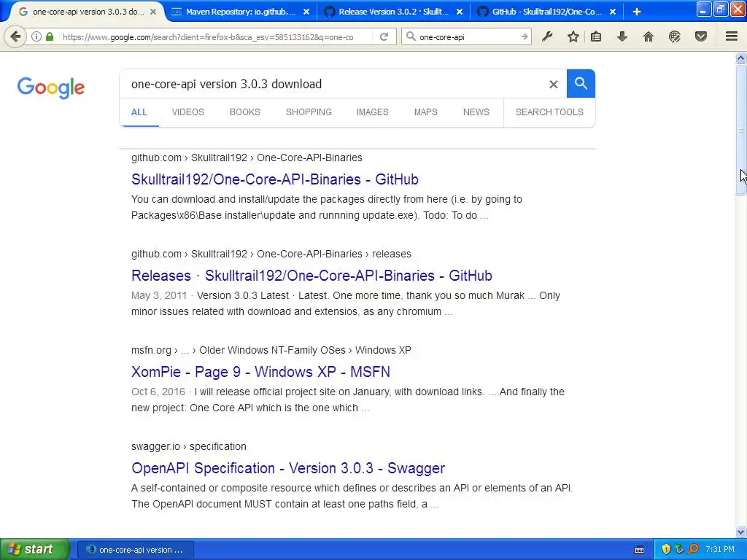Screen dimensions: 747x560
Task: Switch to Maven Repository tab
Action: 241,12
